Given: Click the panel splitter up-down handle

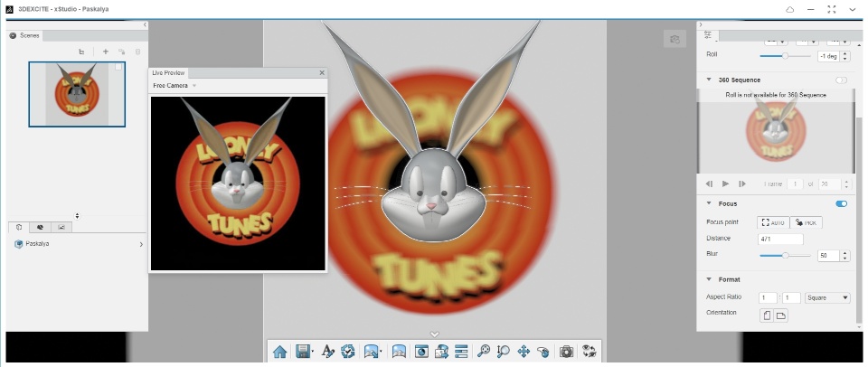Looking at the screenshot, I should click(x=77, y=216).
